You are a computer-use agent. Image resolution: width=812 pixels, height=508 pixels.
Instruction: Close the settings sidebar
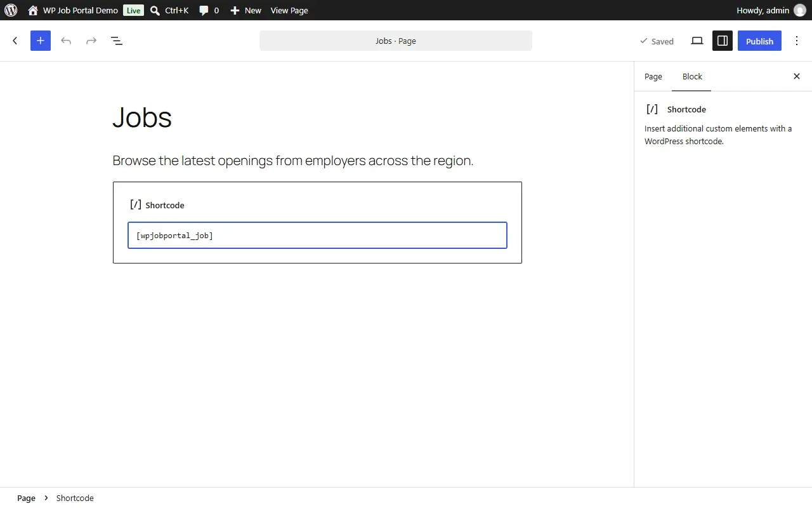coord(797,76)
